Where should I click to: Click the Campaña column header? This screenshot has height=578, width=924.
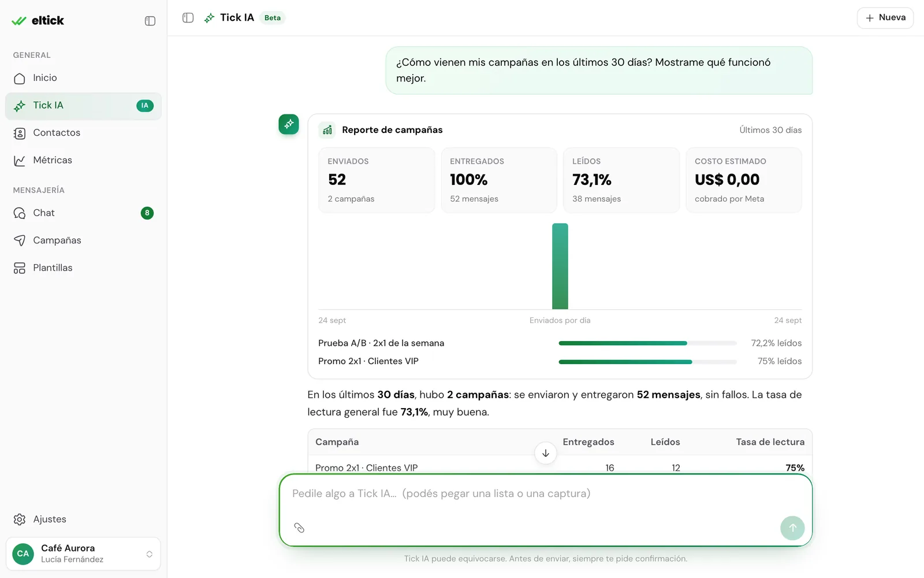337,442
